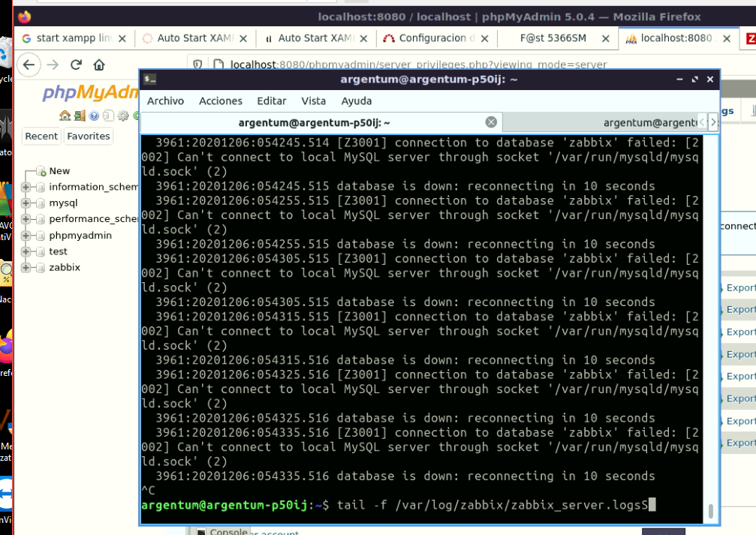Viewport: 756px width, 535px height.
Task: Open the Ayuda menu in terminal
Action: coord(357,101)
